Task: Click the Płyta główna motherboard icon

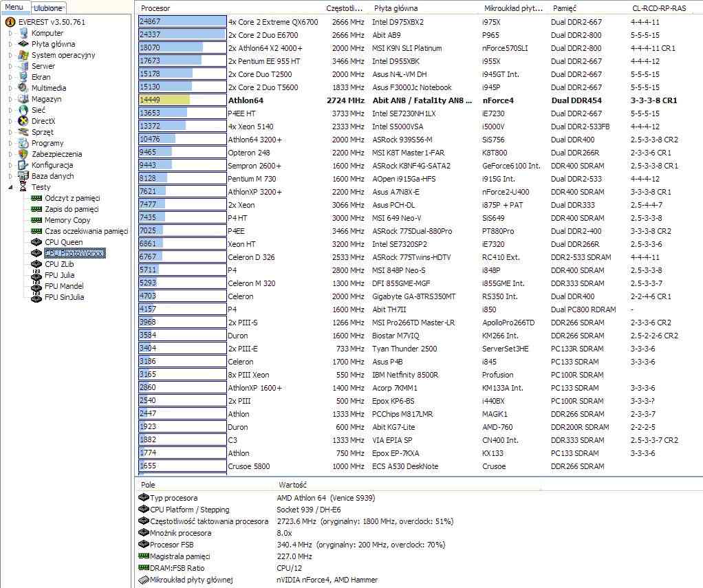Action: click(x=23, y=44)
